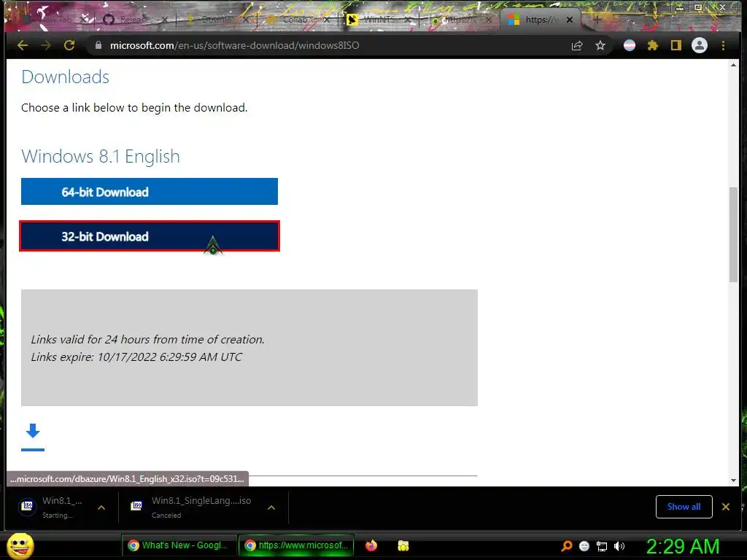Viewport: 747px width, 560px height.
Task: Click the 2:29 AM taskbar clock
Action: (x=682, y=546)
